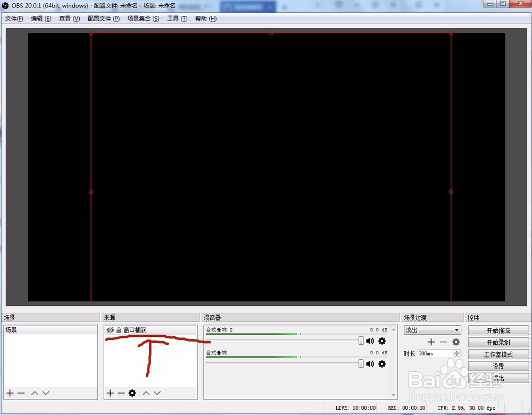Click 开始推流 start streaming button

(x=498, y=330)
